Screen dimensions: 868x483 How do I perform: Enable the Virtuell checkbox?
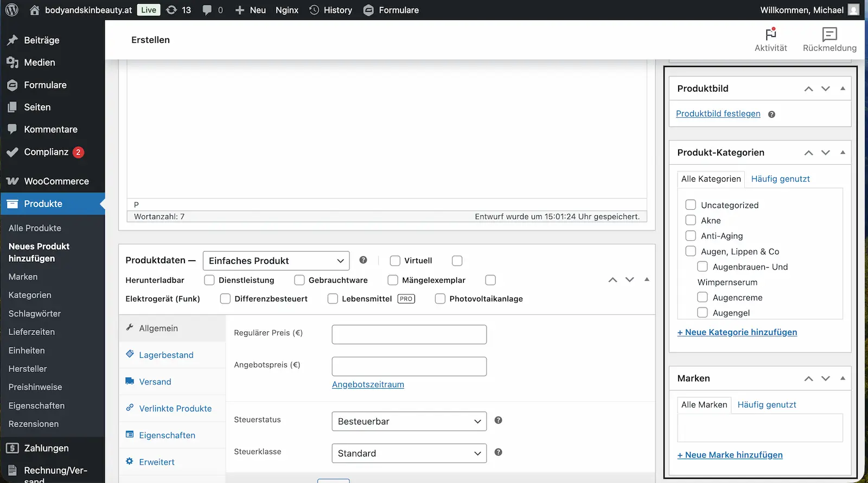pos(395,261)
